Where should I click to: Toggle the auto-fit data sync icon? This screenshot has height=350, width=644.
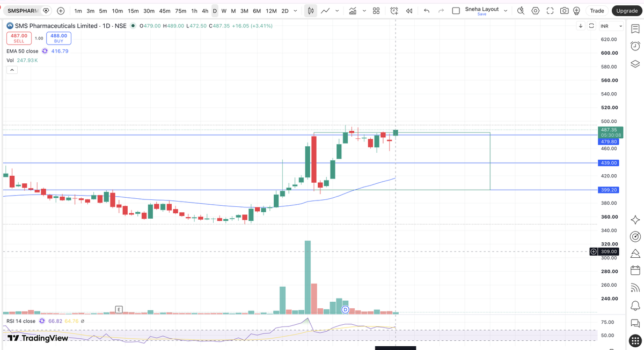coord(591,26)
